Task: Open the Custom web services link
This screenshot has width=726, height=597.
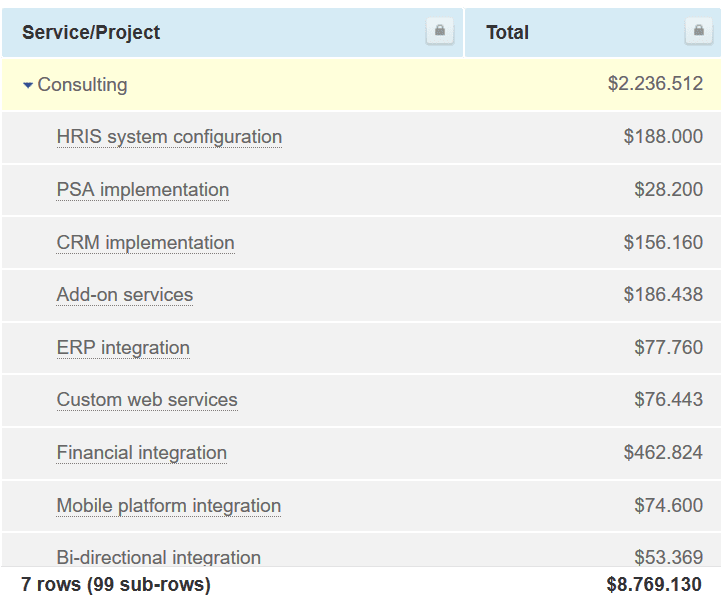Action: 147,400
